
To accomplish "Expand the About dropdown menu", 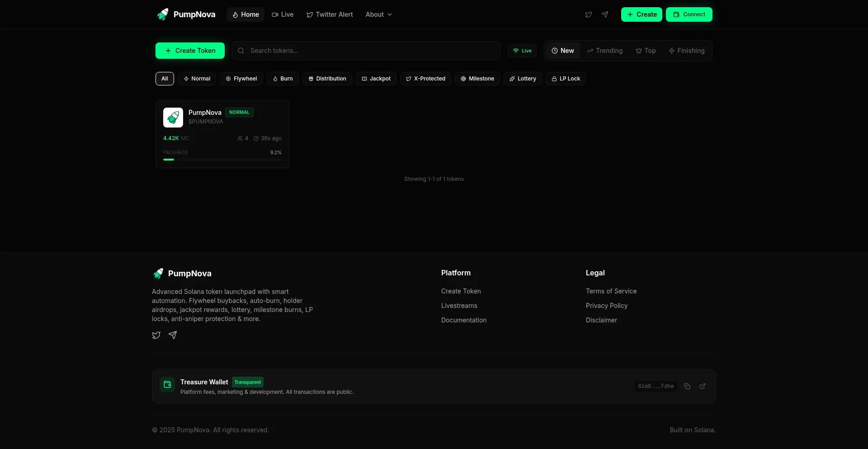I will 378,14.
